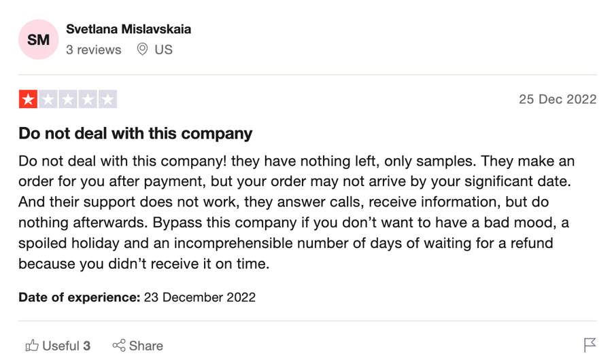The height and width of the screenshot is (364, 612).
Task: Flag this review with the flag icon
Action: (590, 345)
